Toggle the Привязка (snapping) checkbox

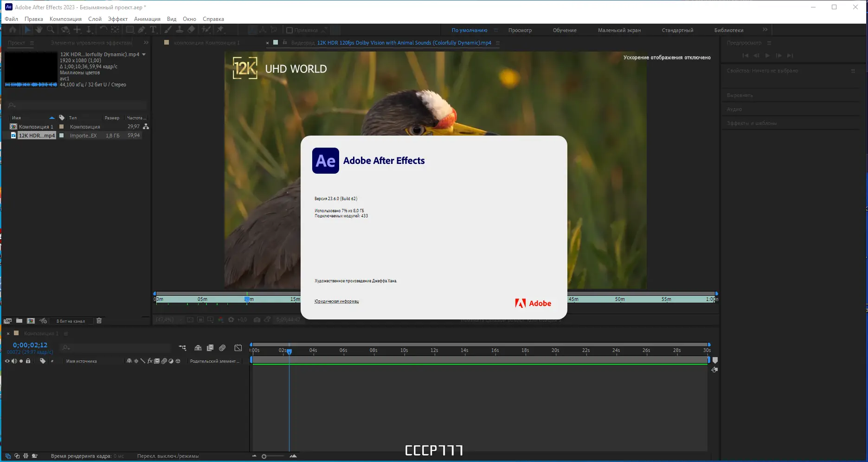[x=289, y=30]
